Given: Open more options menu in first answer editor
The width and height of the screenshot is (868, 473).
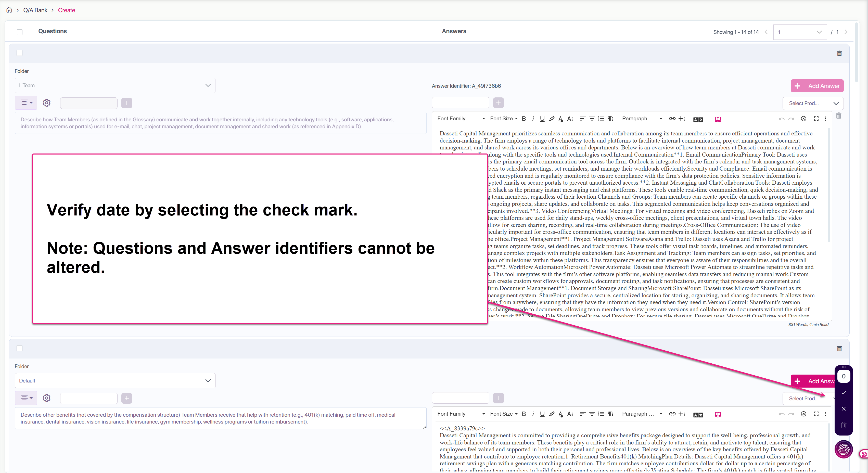Looking at the screenshot, I should (825, 119).
